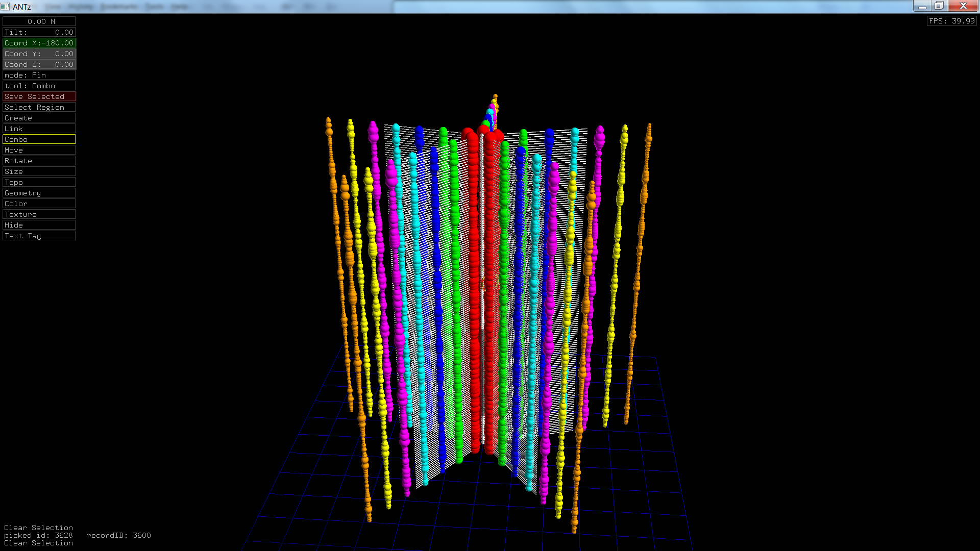Select the Create tool
Screen dimensions: 980x551
[x=39, y=118]
